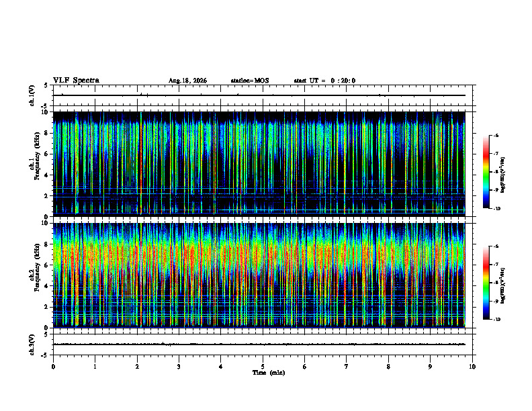Click the "-5" volt tick on ch.1(V) axis
This screenshot has width=532, height=411.
point(45,106)
